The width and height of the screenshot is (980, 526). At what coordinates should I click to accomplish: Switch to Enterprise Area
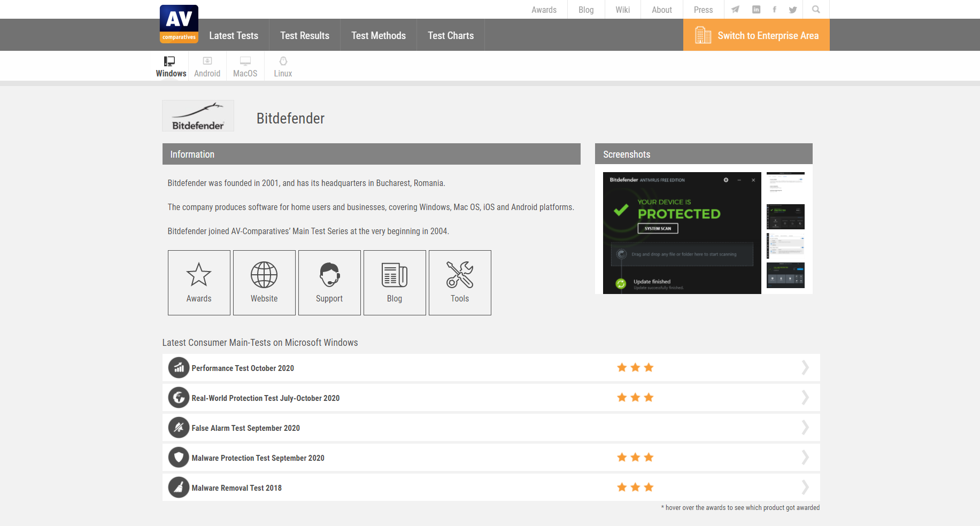[757, 35]
